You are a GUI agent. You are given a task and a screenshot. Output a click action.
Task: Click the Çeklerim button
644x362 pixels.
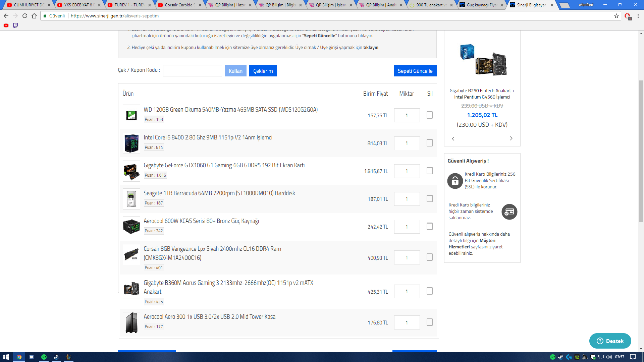(263, 71)
